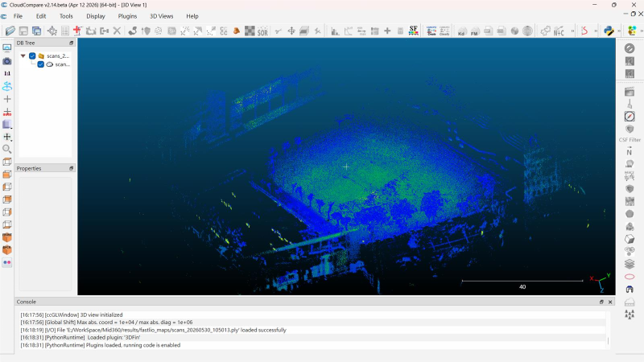This screenshot has width=644, height=362.
Task: Close the Console panel
Action: click(x=610, y=302)
